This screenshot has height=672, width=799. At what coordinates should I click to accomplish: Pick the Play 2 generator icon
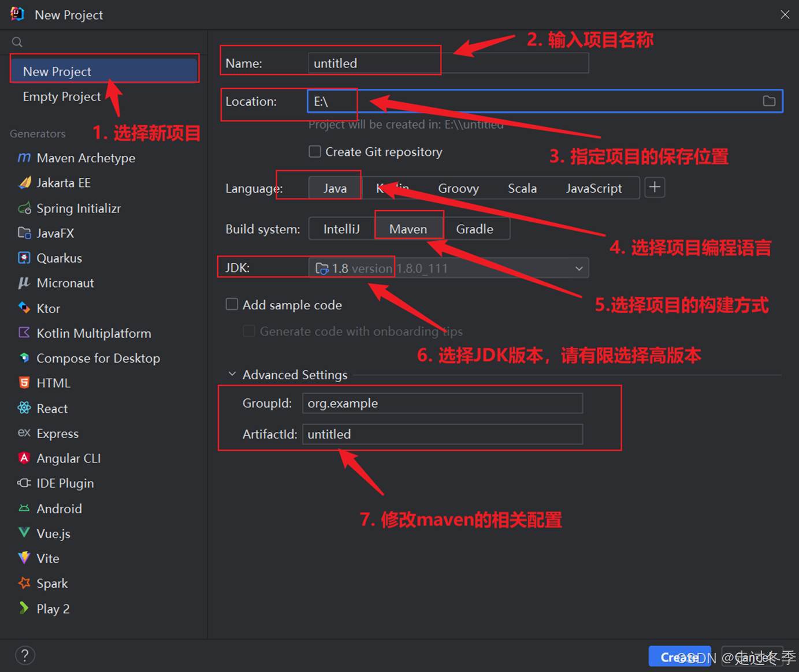[24, 608]
